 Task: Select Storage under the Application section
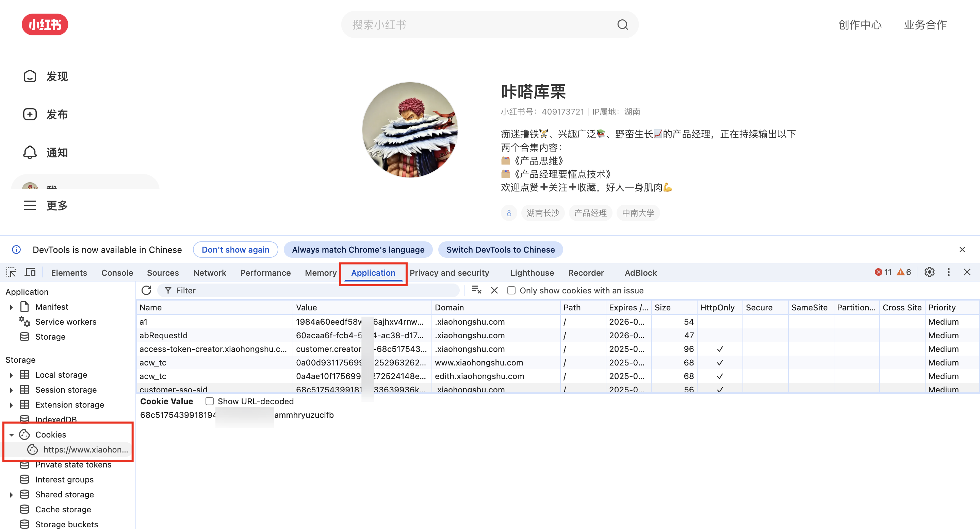click(x=50, y=337)
